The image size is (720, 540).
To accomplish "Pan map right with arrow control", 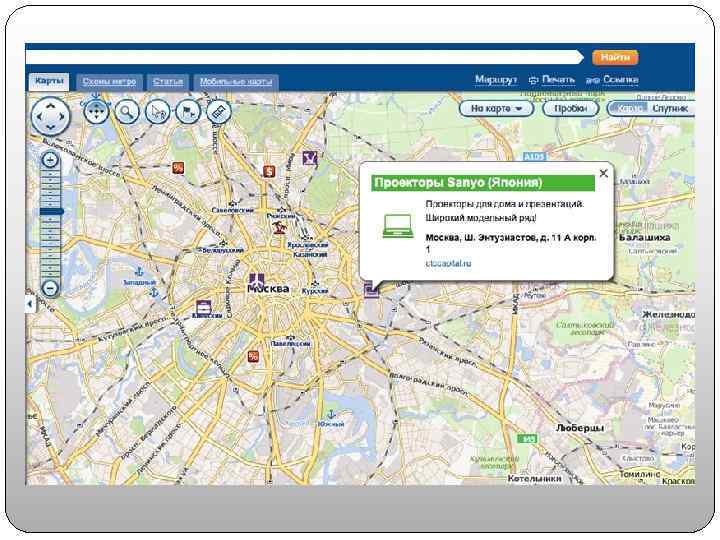I will 62,116.
